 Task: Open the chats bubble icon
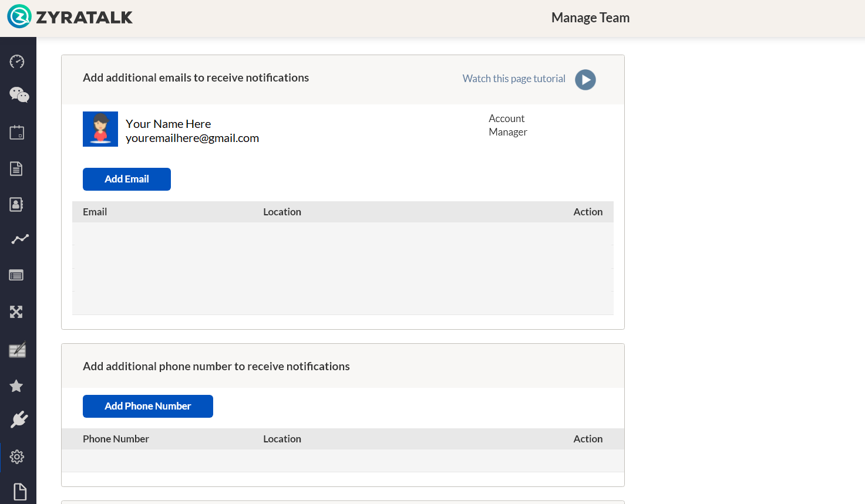pyautogui.click(x=19, y=95)
